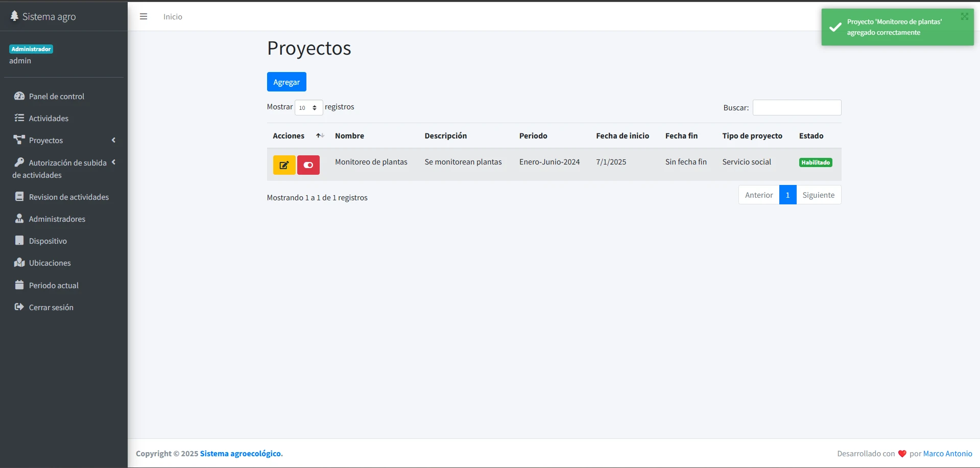Open Dispositivo menu item
The image size is (980, 468).
[x=64, y=241]
